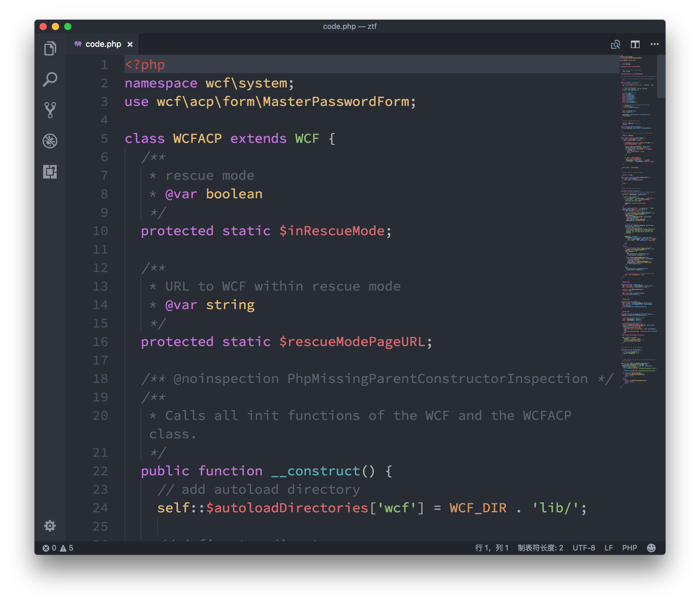Close the code.php tab
Viewport: 700px width, 604px height.
pyautogui.click(x=130, y=44)
